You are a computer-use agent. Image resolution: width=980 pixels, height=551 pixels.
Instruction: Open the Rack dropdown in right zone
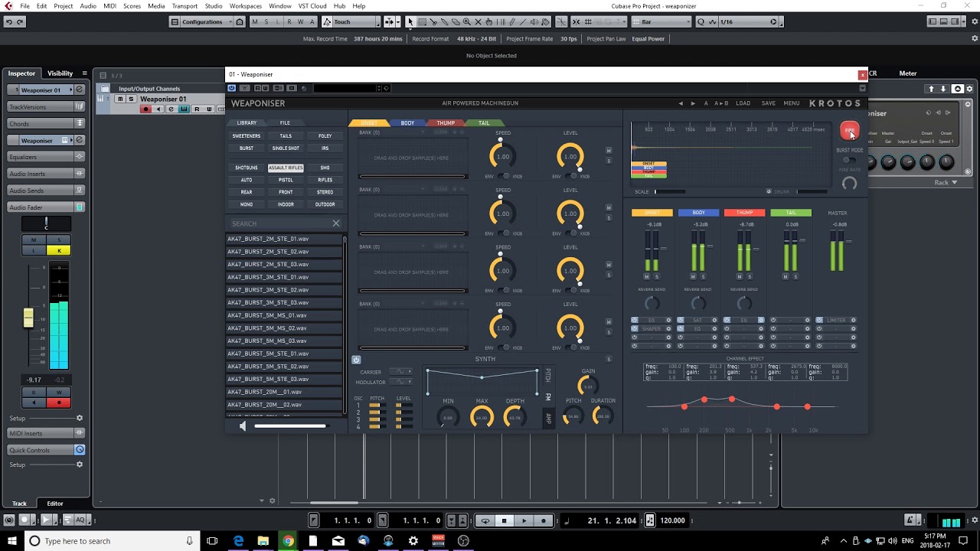click(946, 183)
